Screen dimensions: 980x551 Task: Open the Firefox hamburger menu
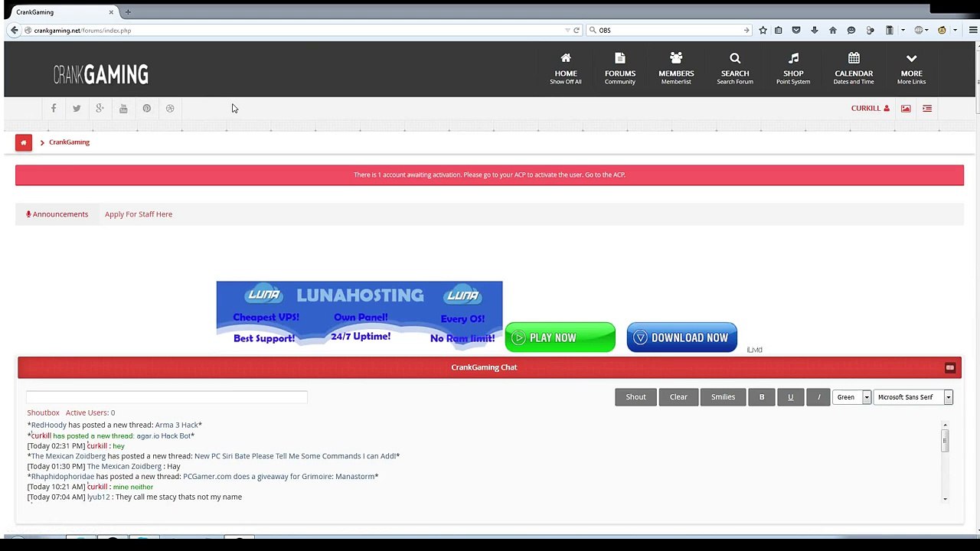(973, 31)
